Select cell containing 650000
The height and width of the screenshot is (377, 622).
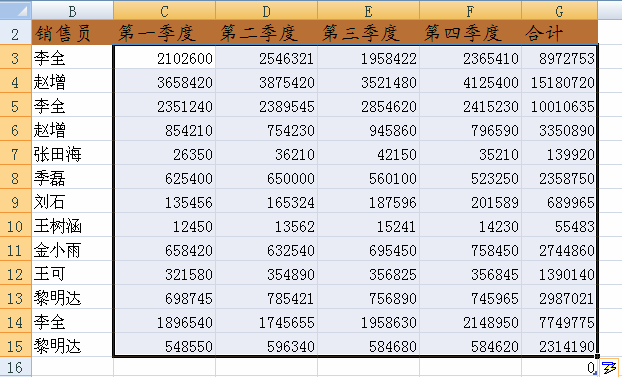point(266,177)
